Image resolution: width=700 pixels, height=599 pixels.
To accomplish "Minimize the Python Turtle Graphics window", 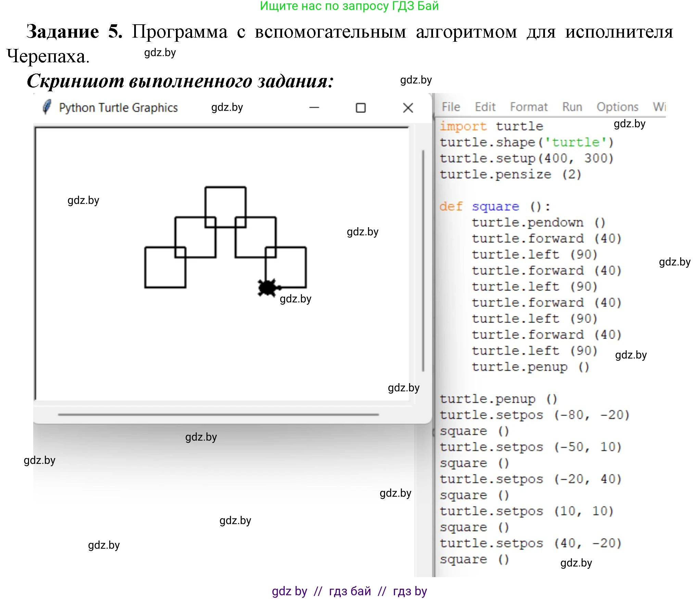I will pos(314,108).
